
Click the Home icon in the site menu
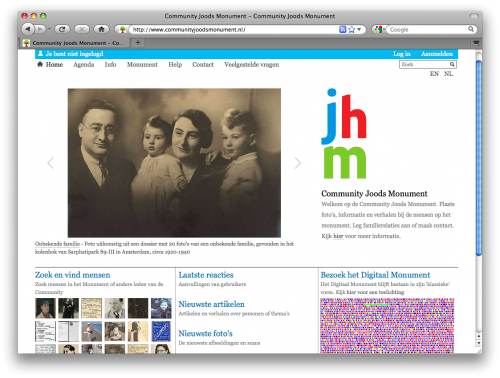40,64
